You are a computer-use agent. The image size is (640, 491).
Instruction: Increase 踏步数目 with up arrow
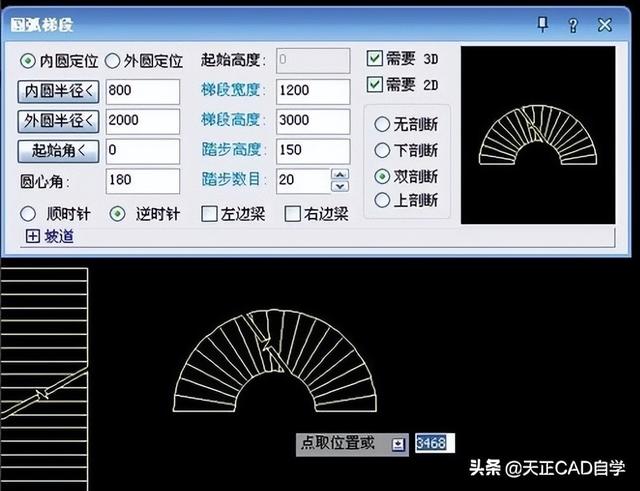pyautogui.click(x=340, y=175)
